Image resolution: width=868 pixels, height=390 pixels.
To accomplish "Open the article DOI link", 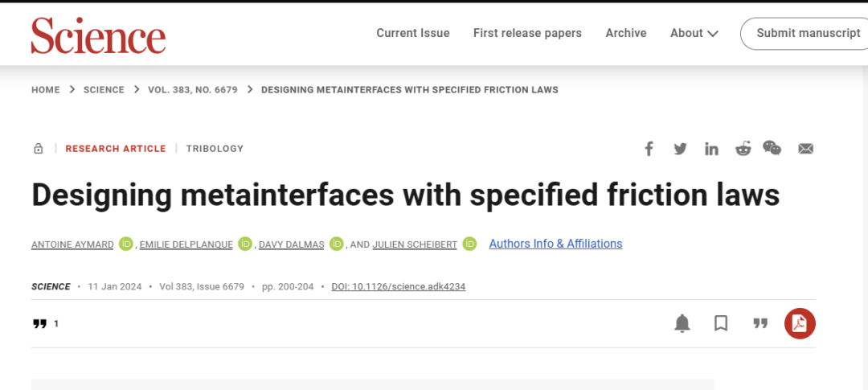I will click(x=399, y=287).
